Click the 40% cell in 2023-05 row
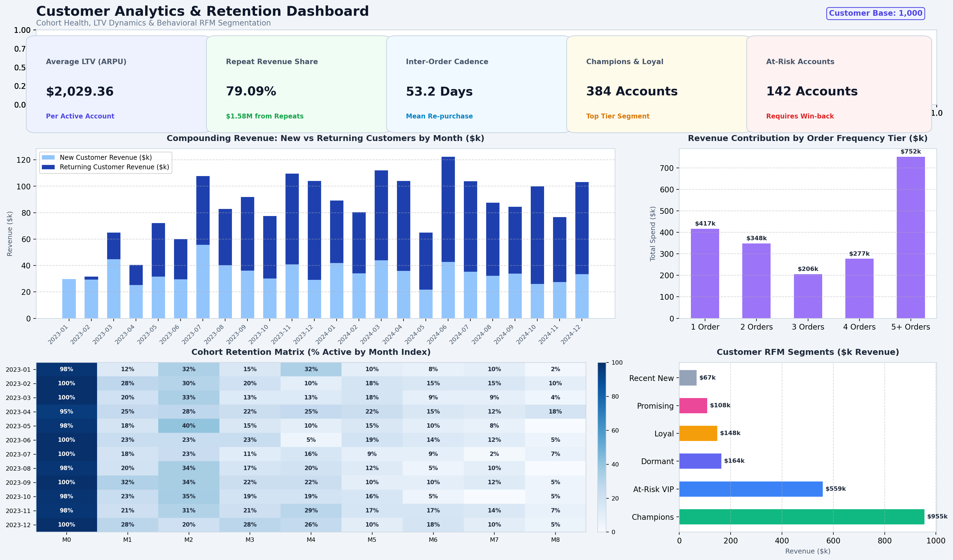The width and height of the screenshot is (953, 560). 189,426
